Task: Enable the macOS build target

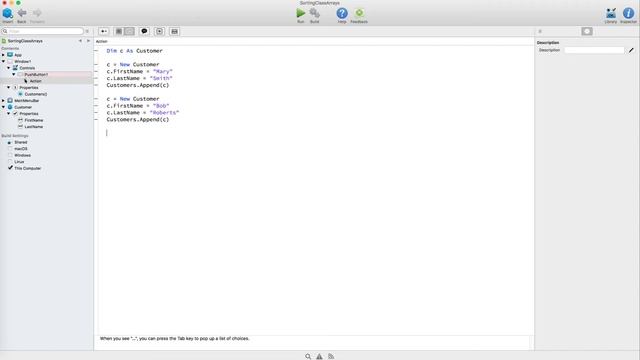Action: pos(10,149)
